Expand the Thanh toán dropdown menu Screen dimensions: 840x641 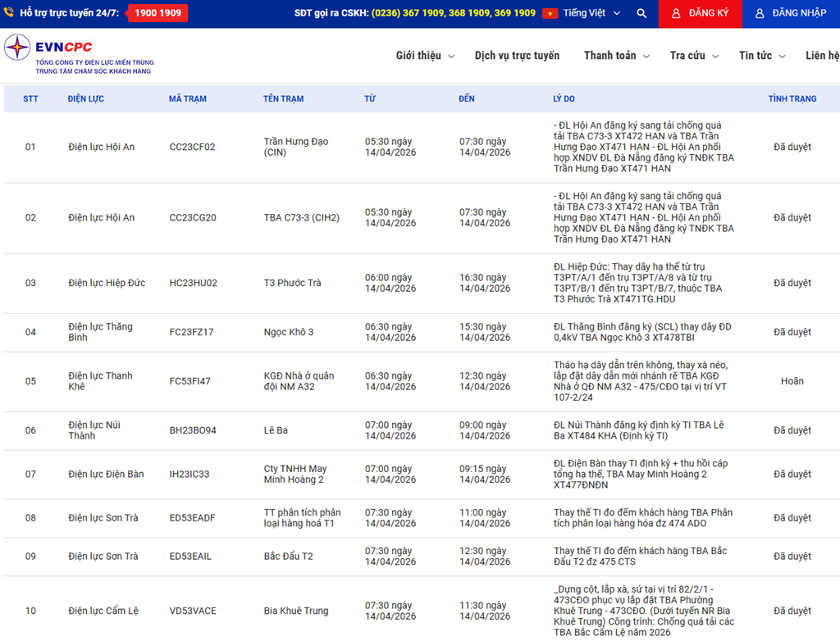(616, 56)
